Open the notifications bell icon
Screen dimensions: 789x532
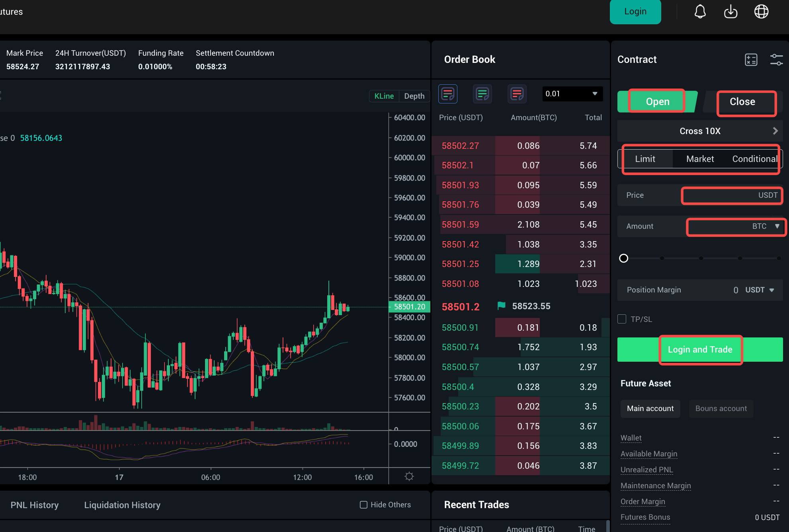pyautogui.click(x=700, y=12)
